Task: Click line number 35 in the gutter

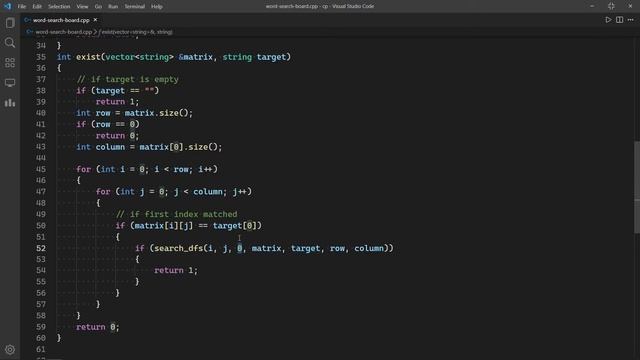Action: pyautogui.click(x=41, y=57)
